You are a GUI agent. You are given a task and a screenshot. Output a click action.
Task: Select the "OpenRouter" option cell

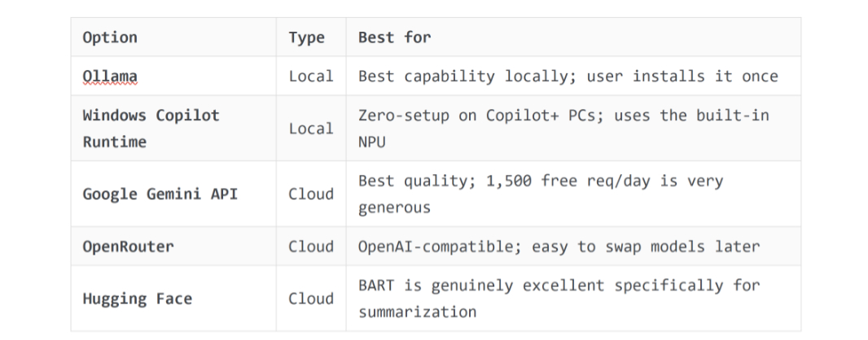(128, 246)
